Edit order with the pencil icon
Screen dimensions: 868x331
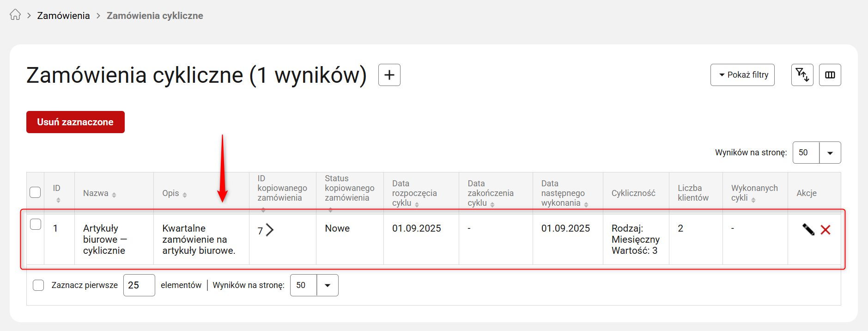tap(808, 230)
